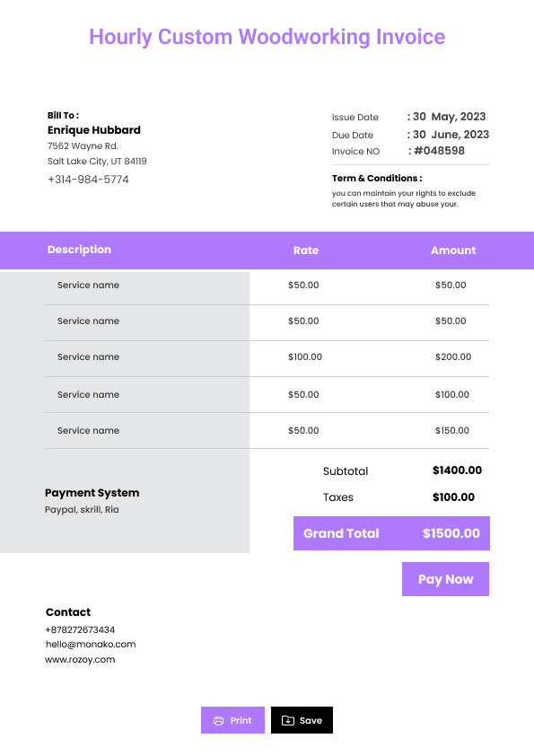The height and width of the screenshot is (756, 534).
Task: Click the Rate column header
Action: 306,251
